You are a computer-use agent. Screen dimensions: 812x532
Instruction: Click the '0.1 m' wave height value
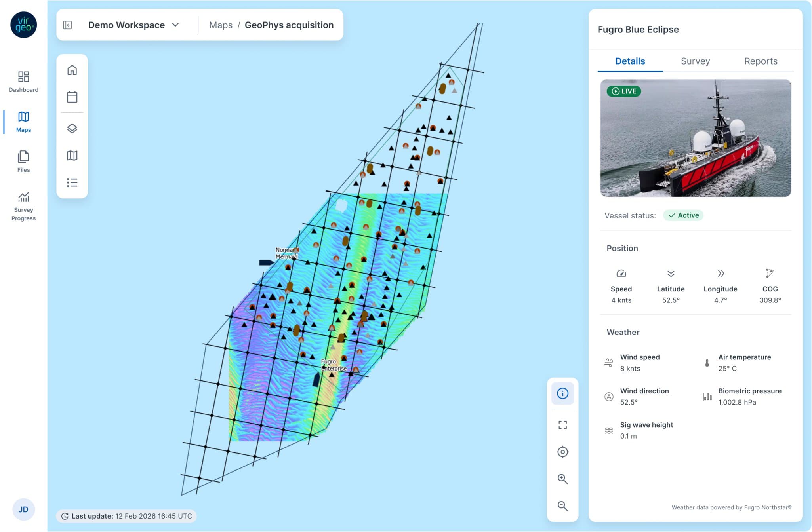628,436
